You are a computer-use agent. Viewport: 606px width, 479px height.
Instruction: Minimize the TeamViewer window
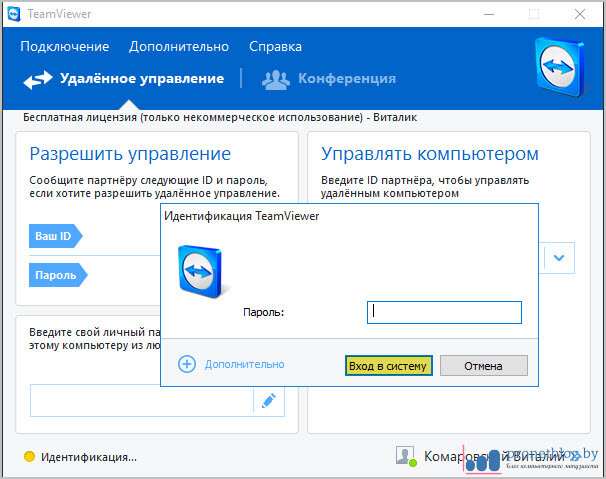489,14
